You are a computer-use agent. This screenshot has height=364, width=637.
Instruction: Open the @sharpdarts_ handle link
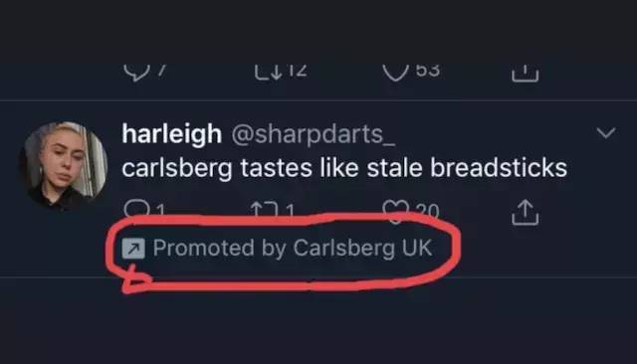(314, 134)
